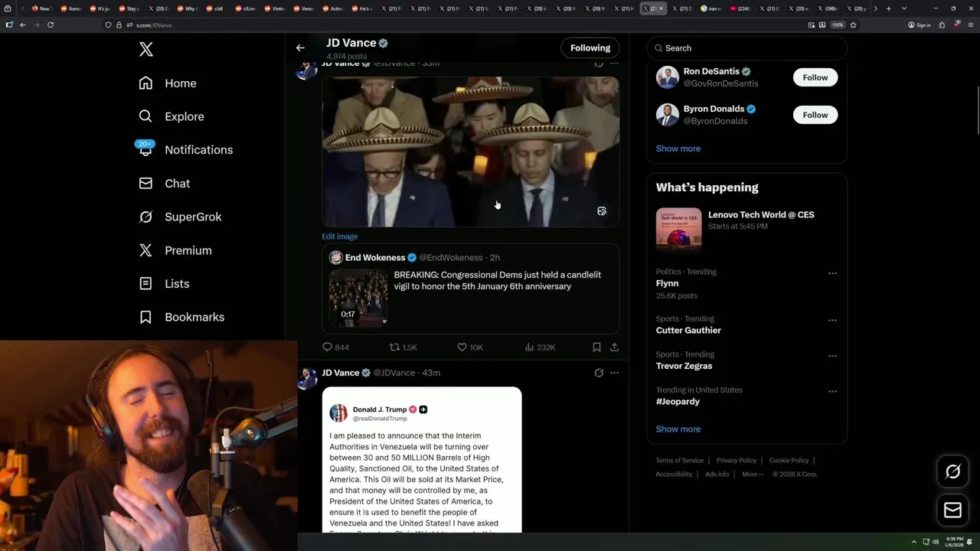Screen dimensions: 980x551
Task: Click the Following button for JD Vance
Action: 590,47
